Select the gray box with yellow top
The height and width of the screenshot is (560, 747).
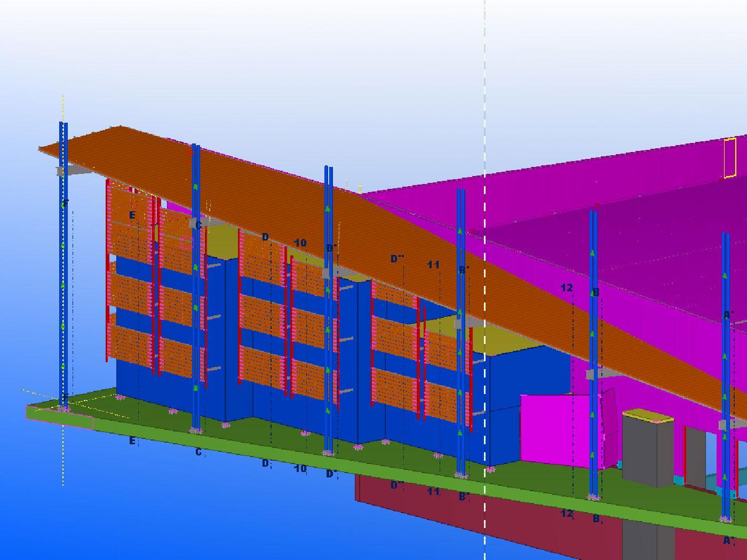[646, 448]
